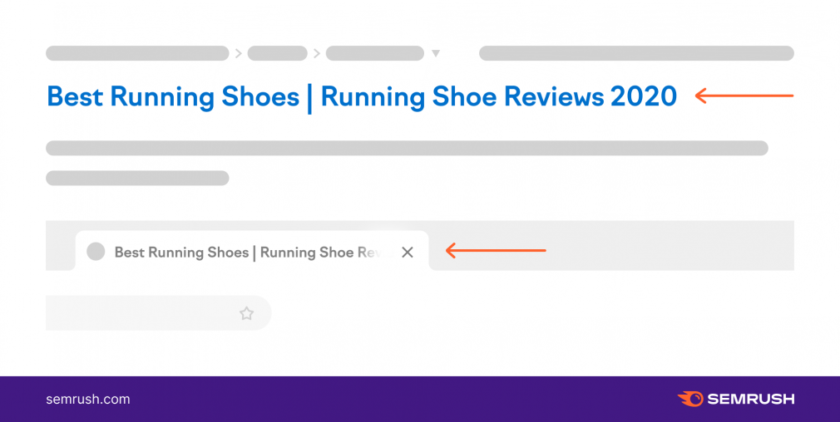Click the semrush.com text in footer
Viewport: 840px width, 422px height.
(x=88, y=399)
